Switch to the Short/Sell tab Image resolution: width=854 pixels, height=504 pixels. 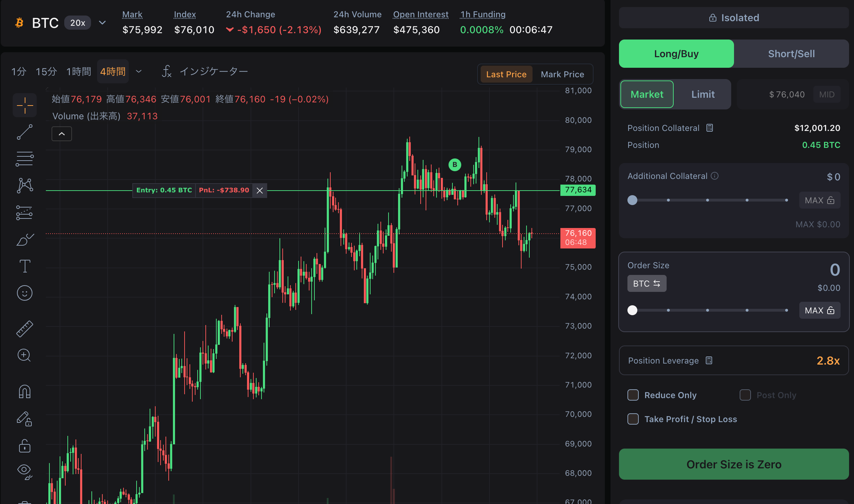[791, 54]
